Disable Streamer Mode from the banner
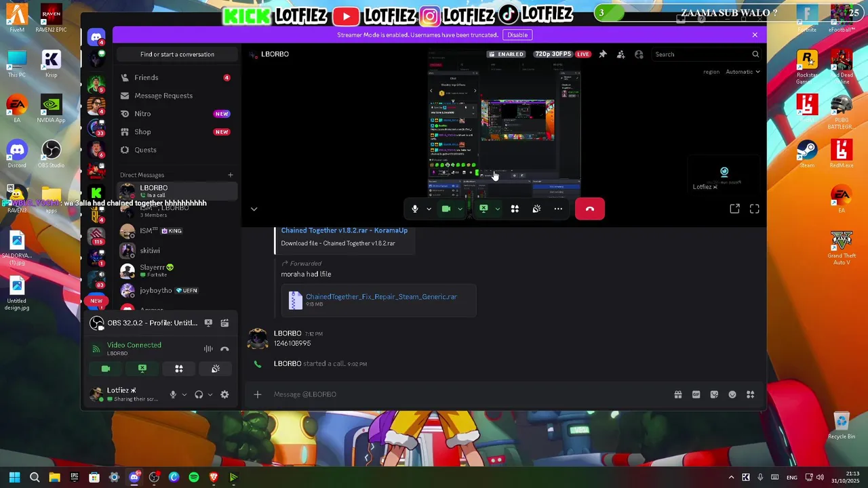 517,35
